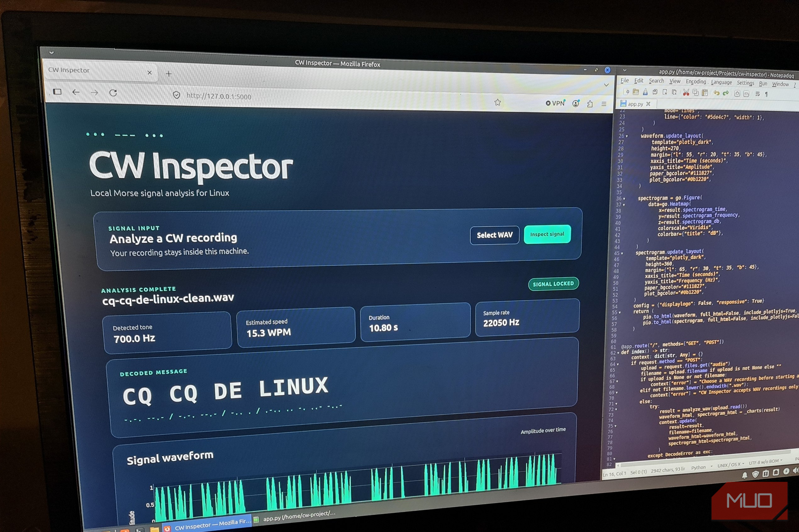The width and height of the screenshot is (799, 532).
Task: Open the File menu in Notepadqq
Action: tap(625, 80)
